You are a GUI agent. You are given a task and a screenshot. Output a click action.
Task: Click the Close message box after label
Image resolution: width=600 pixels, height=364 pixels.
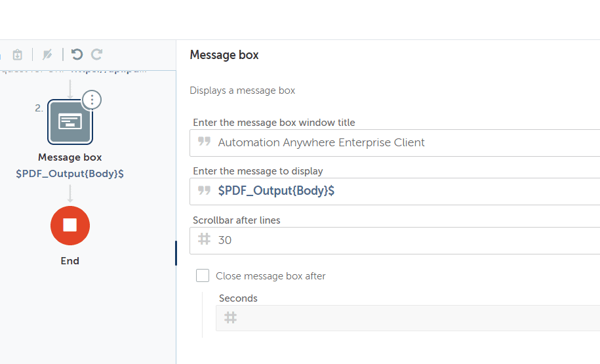[x=271, y=276]
